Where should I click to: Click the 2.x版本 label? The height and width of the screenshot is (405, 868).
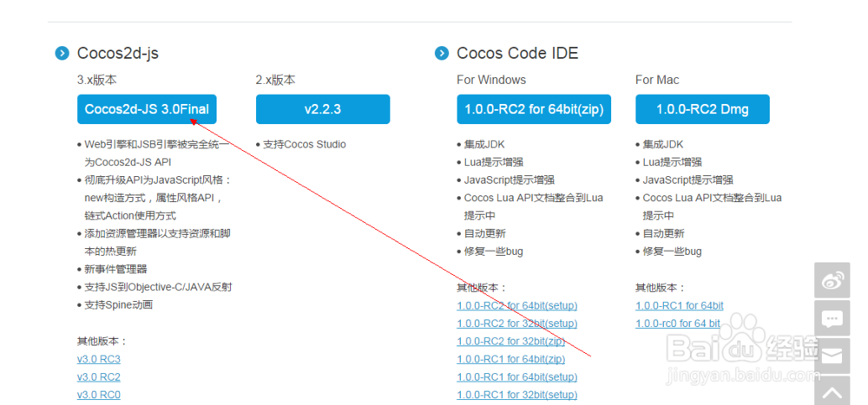pyautogui.click(x=275, y=81)
